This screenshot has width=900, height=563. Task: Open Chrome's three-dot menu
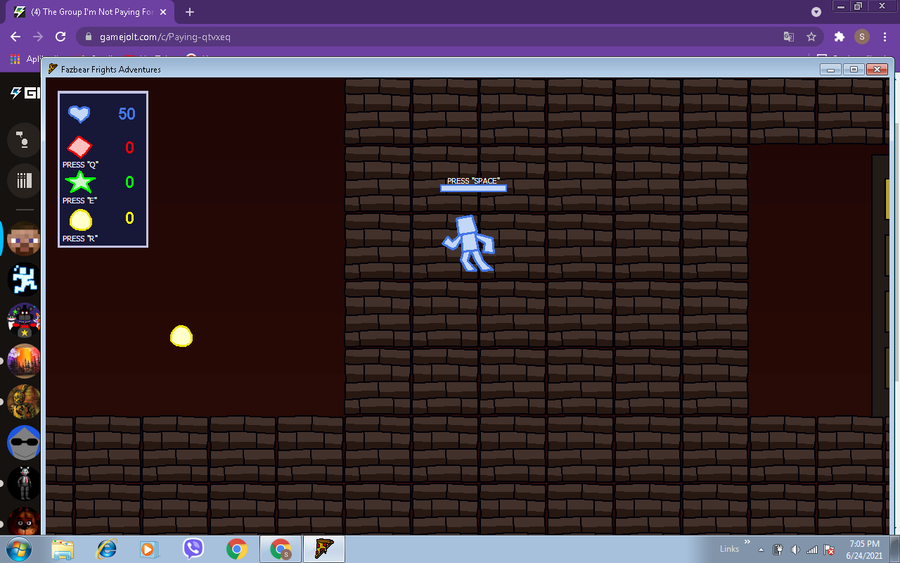(x=885, y=37)
